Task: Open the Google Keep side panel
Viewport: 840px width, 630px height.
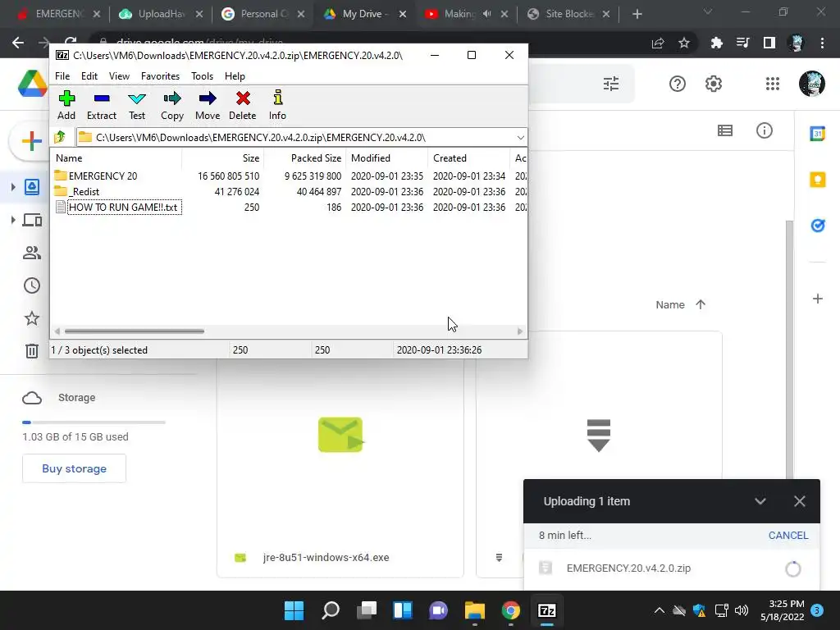Action: [x=818, y=180]
